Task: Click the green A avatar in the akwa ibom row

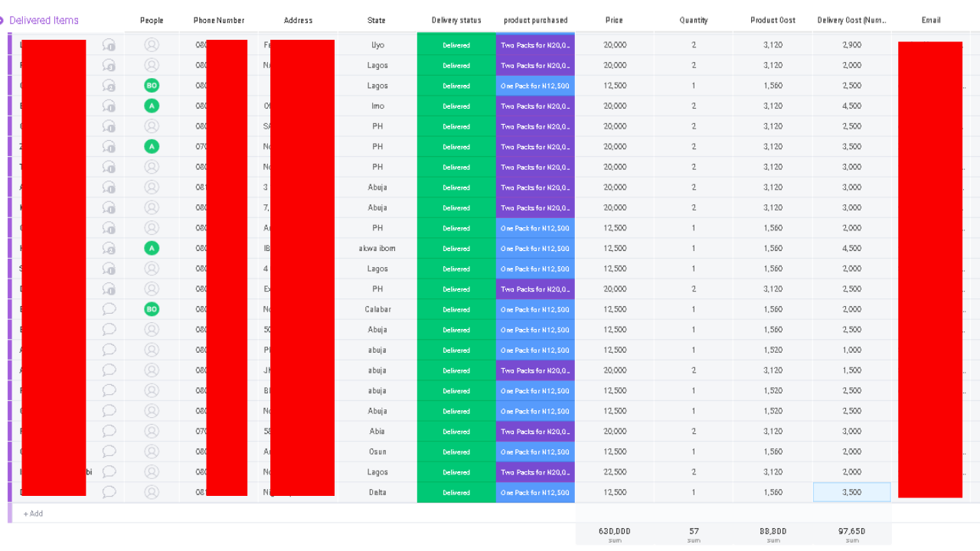Action: pyautogui.click(x=152, y=249)
